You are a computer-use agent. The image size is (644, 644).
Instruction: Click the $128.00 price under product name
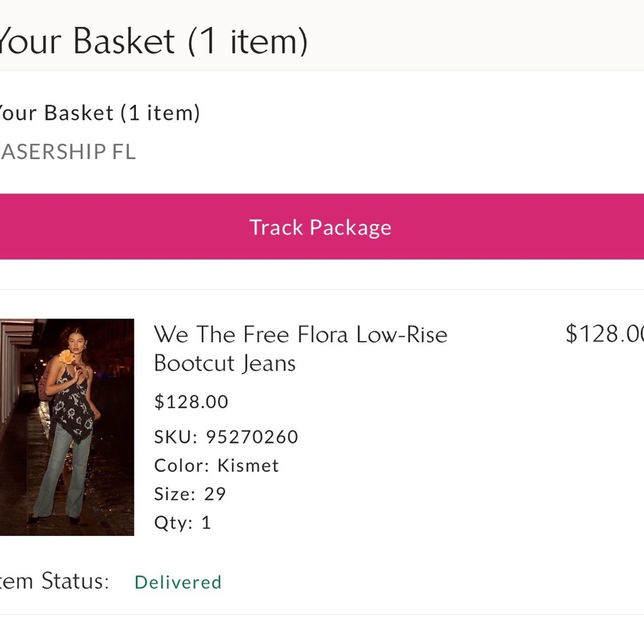coord(191,401)
